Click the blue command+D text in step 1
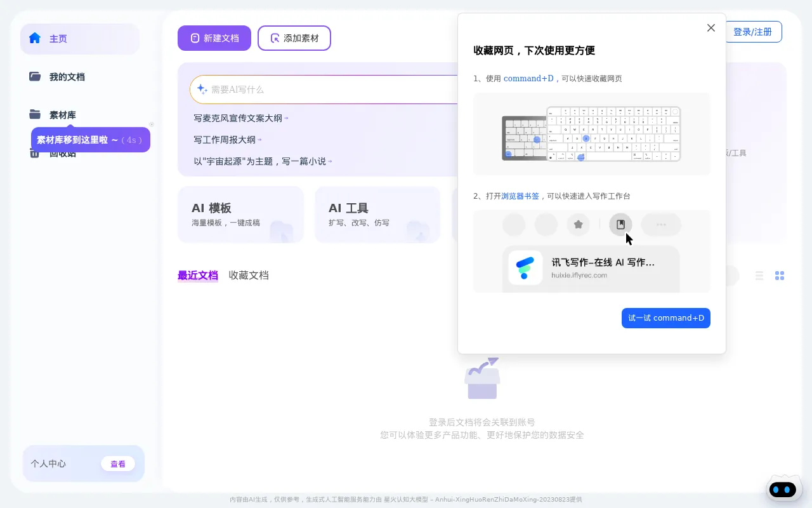 tap(528, 79)
